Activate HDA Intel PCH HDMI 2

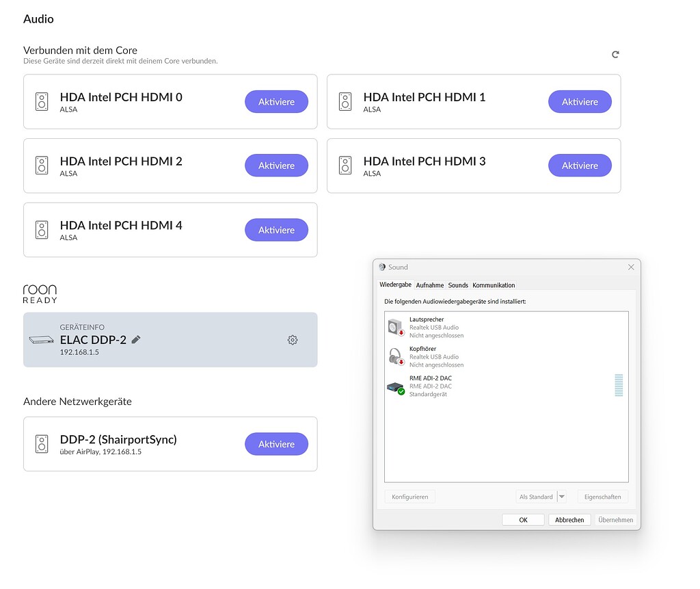(276, 166)
